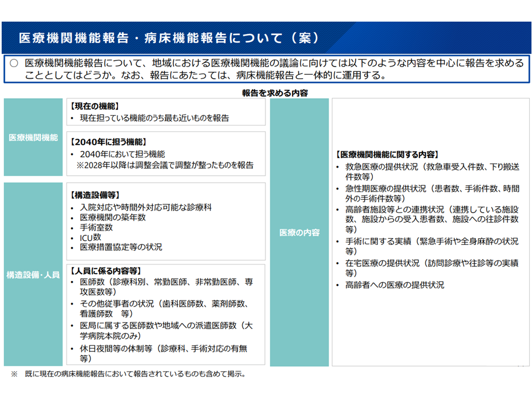The width and height of the screenshot is (532, 399).
Task: Click the ICU数 bullet item
Action: pyautogui.click(x=90, y=237)
